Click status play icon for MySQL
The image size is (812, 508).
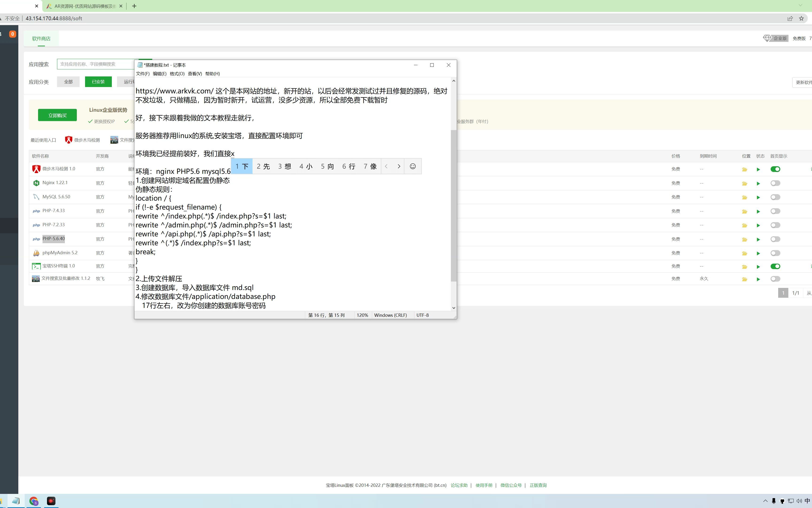coord(758,197)
